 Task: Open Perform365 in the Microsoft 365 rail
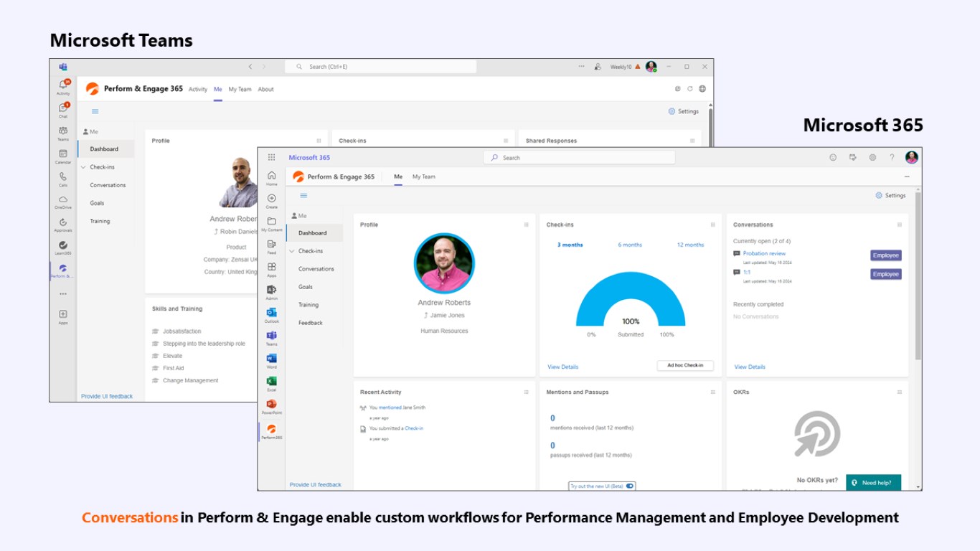[x=271, y=431]
